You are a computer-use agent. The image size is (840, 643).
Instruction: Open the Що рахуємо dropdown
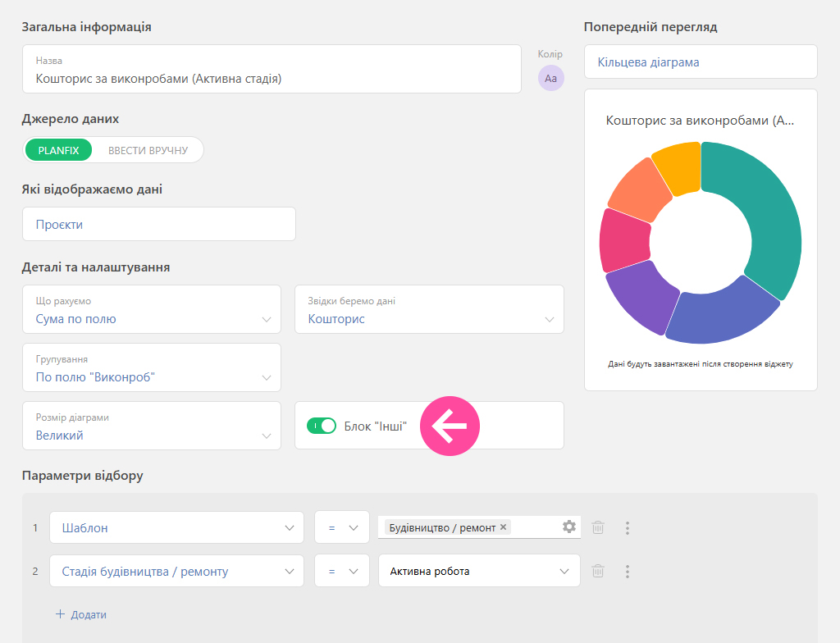[x=152, y=309]
